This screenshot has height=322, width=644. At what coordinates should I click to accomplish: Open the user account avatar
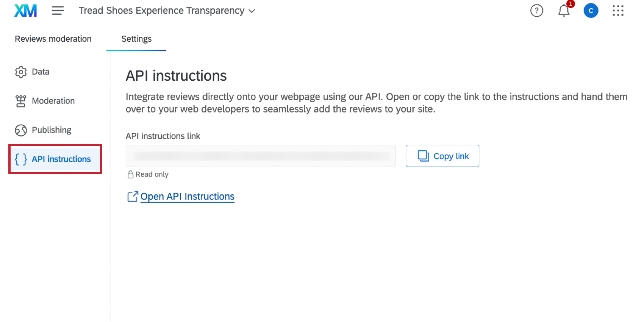coord(591,11)
